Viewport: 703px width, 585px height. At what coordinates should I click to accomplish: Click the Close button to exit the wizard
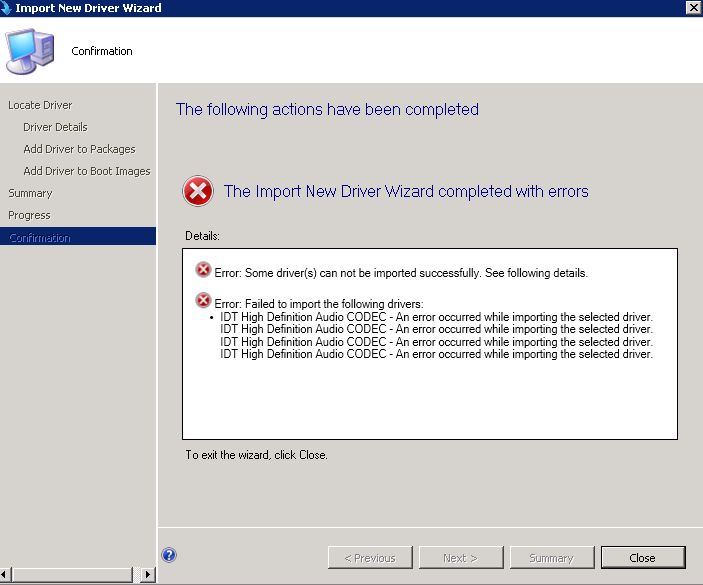[643, 558]
